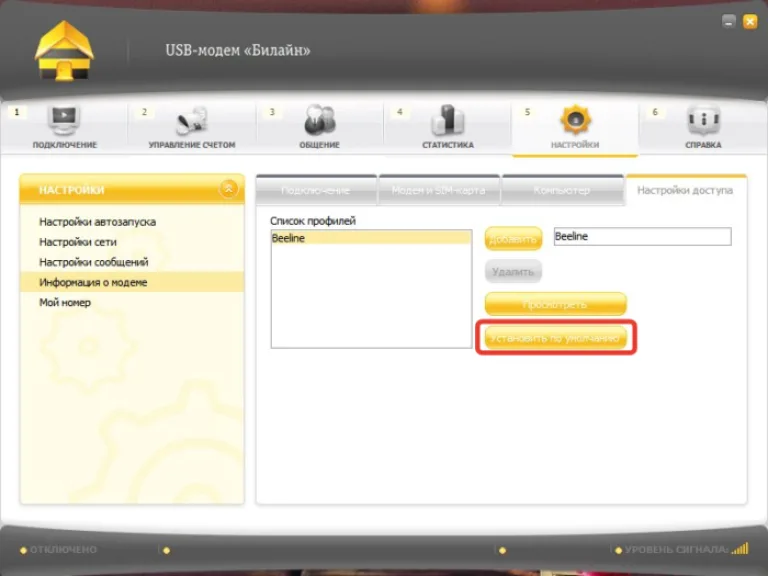Switch to the Модем и SIM-карта tab

[439, 191]
